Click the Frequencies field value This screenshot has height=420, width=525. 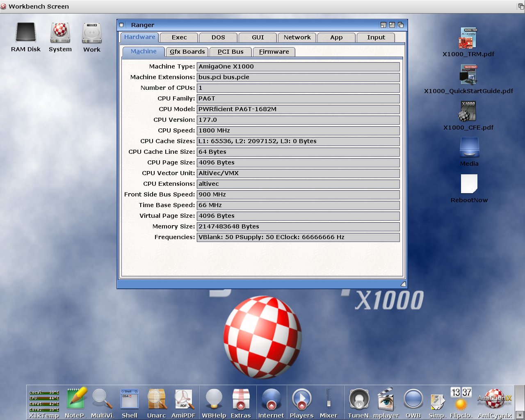point(298,237)
